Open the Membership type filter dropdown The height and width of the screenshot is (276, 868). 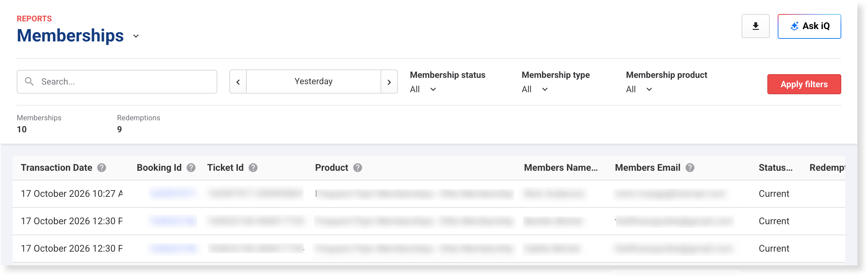(x=535, y=89)
